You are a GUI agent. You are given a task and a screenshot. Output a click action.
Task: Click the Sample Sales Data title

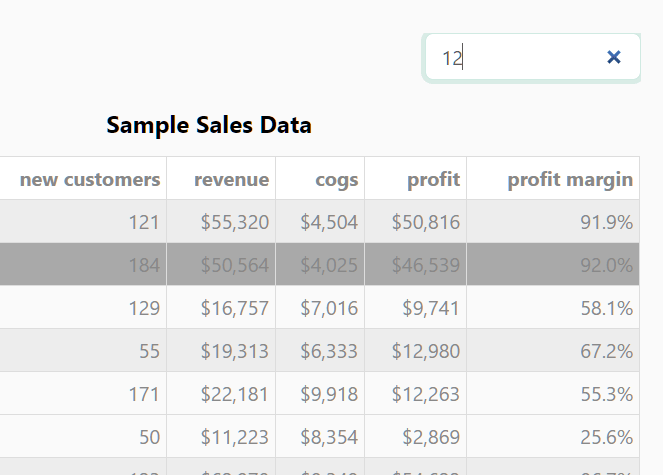(x=209, y=125)
